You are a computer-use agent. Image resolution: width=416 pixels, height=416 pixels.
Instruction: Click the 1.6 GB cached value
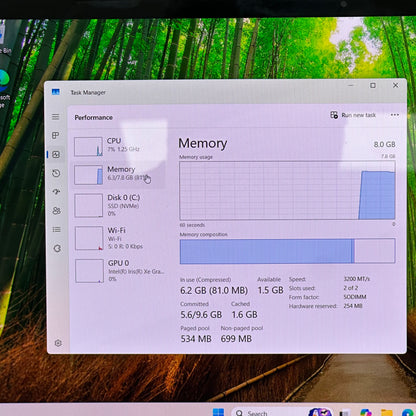(x=244, y=314)
